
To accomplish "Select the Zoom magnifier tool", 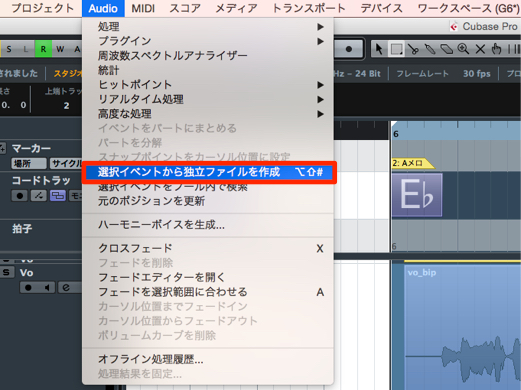I will coord(463,49).
